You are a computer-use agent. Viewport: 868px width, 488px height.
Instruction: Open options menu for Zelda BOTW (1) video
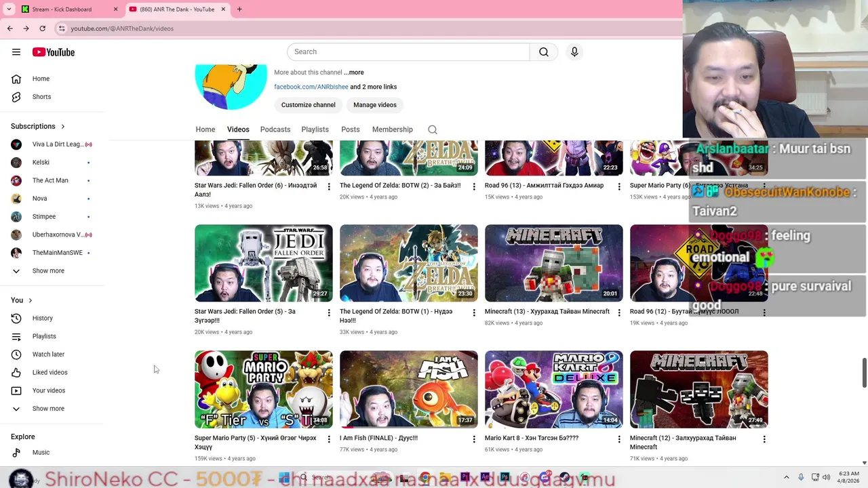(x=474, y=312)
